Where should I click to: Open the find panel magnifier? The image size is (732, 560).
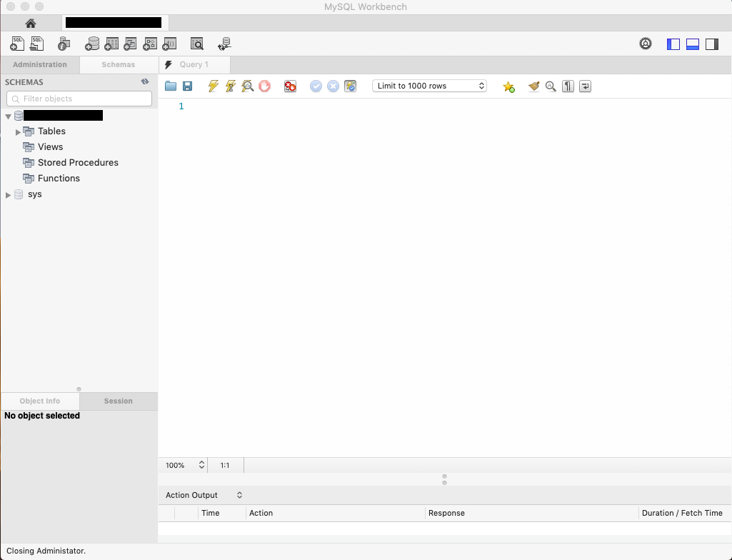point(551,86)
